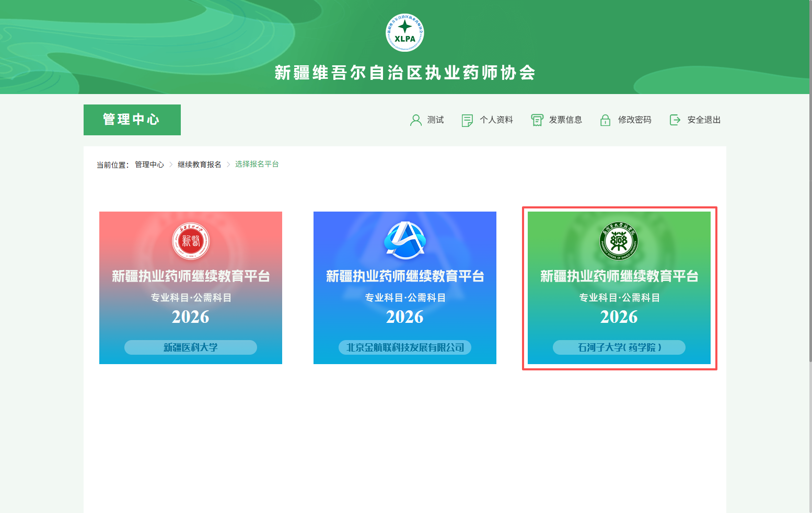
Task: Go to 继续教育报名 in breadcrumb
Action: (199, 165)
